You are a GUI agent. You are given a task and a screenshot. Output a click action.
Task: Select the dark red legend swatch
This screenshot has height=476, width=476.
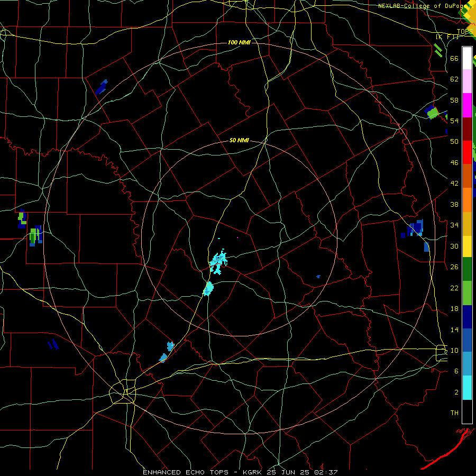[467, 129]
